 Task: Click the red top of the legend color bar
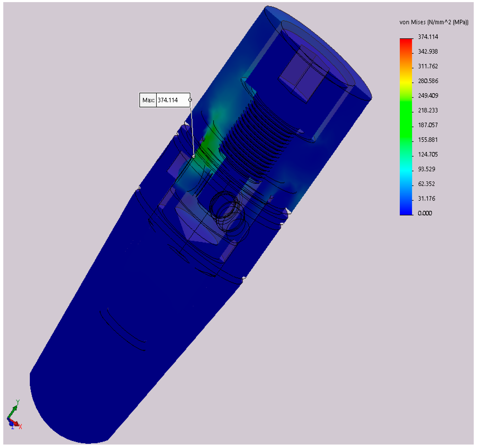point(406,42)
